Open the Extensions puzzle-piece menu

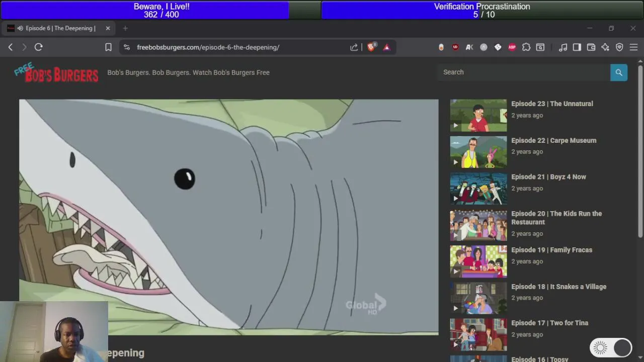pyautogui.click(x=526, y=47)
